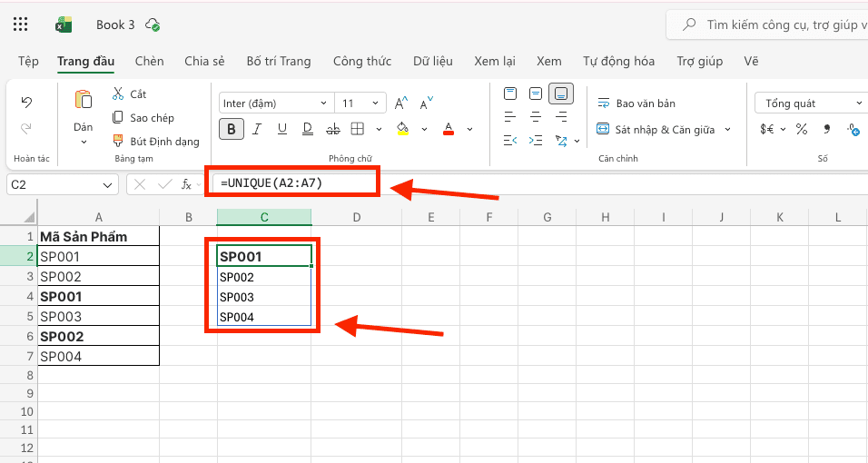Expand the Tổng quát number format dropdown
Screen dimensions: 868x463
tap(811, 103)
